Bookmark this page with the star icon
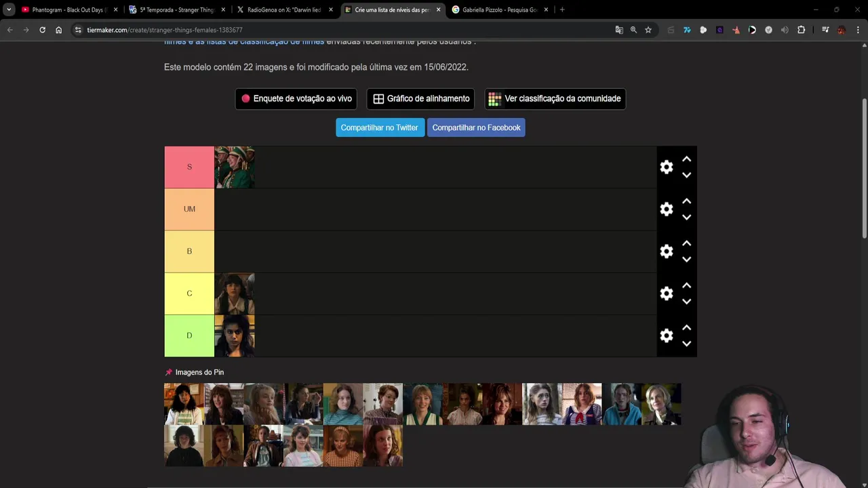Viewport: 868px width, 488px height. point(648,30)
